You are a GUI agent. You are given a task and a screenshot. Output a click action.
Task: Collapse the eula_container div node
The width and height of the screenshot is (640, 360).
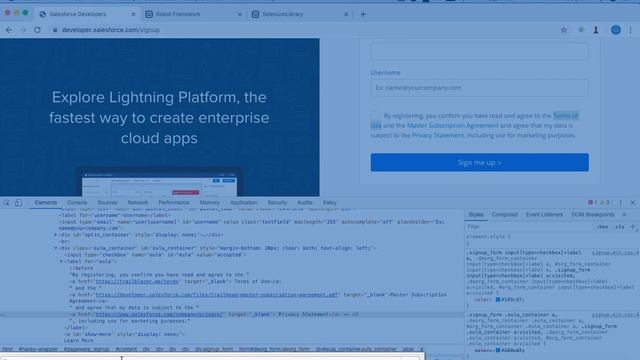coord(56,248)
